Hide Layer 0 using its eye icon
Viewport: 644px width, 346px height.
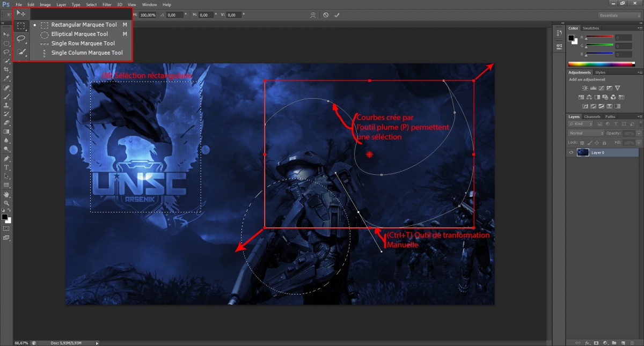coord(572,153)
